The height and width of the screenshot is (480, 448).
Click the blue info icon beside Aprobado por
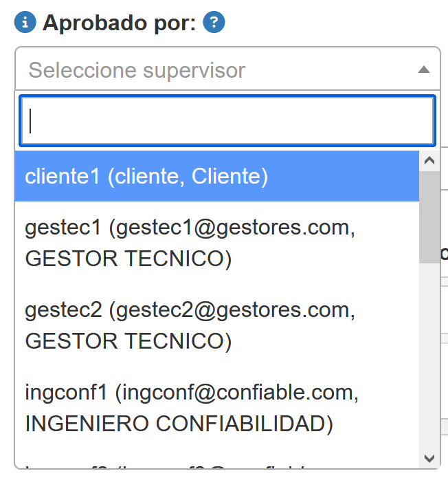coord(25,23)
